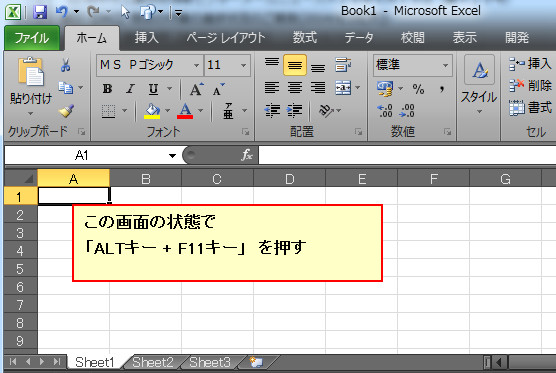556x373 pixels.
Task: Click the accounting currency format icon
Action: [385, 88]
